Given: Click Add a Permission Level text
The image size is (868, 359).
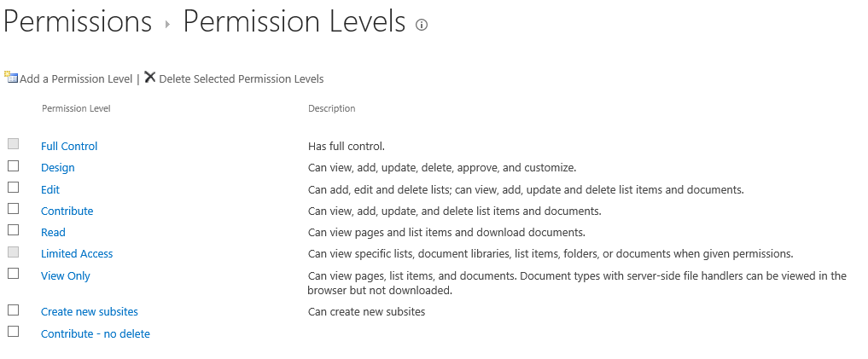Looking at the screenshot, I should click(x=76, y=79).
